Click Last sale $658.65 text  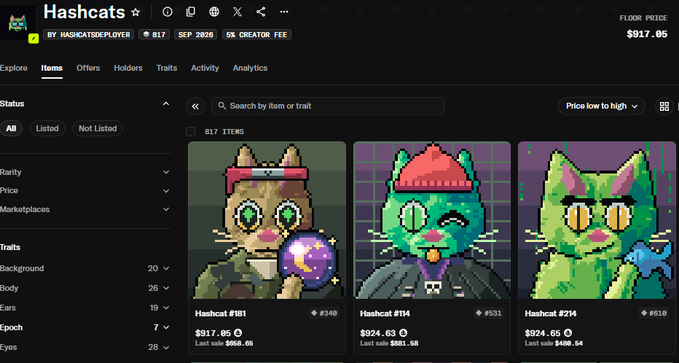click(x=224, y=343)
